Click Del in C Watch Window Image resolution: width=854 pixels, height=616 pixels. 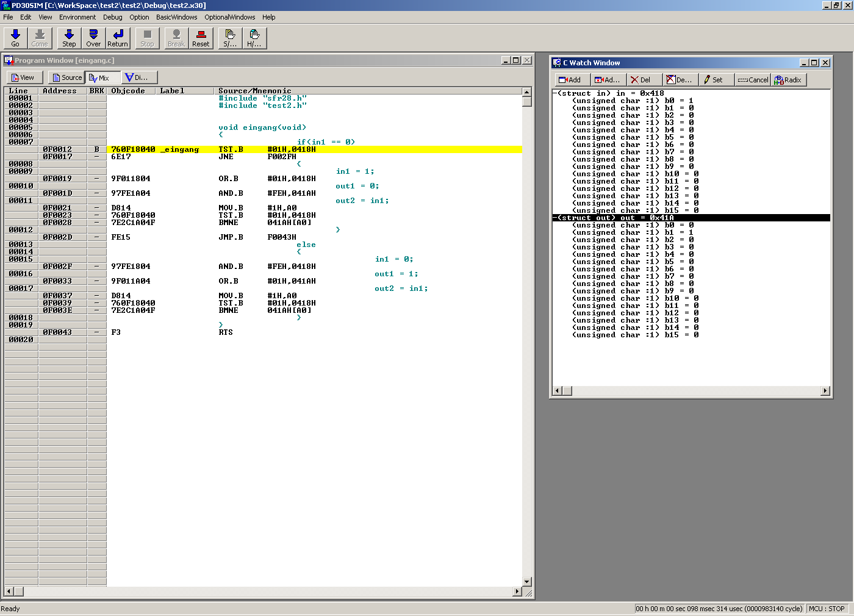(x=644, y=80)
